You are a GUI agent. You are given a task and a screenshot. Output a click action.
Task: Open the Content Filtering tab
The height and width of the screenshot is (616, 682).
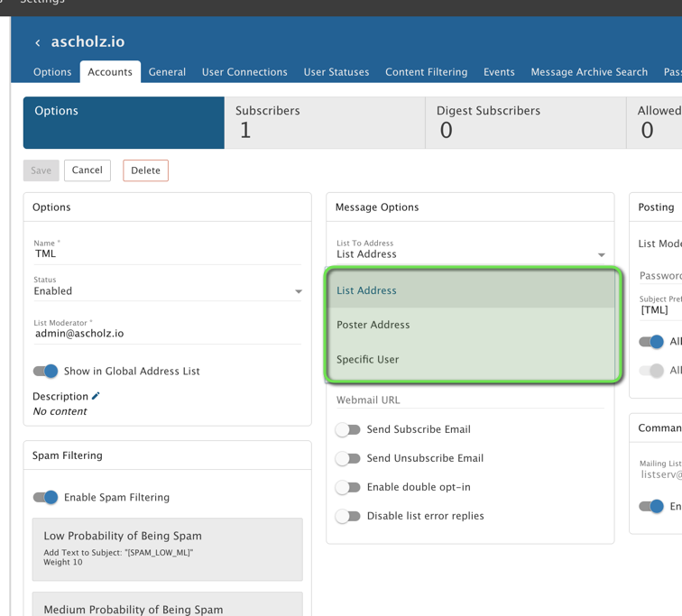pos(426,72)
